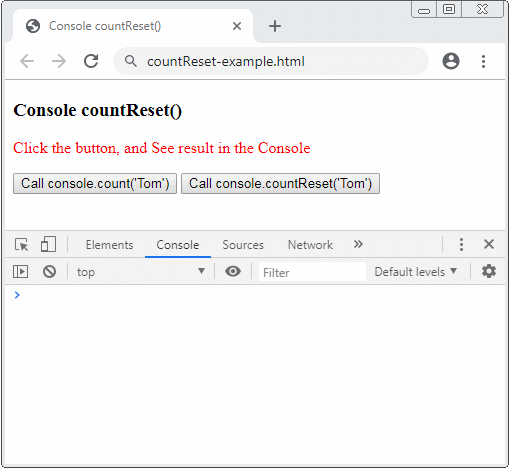Close the DevTools panel

point(489,244)
